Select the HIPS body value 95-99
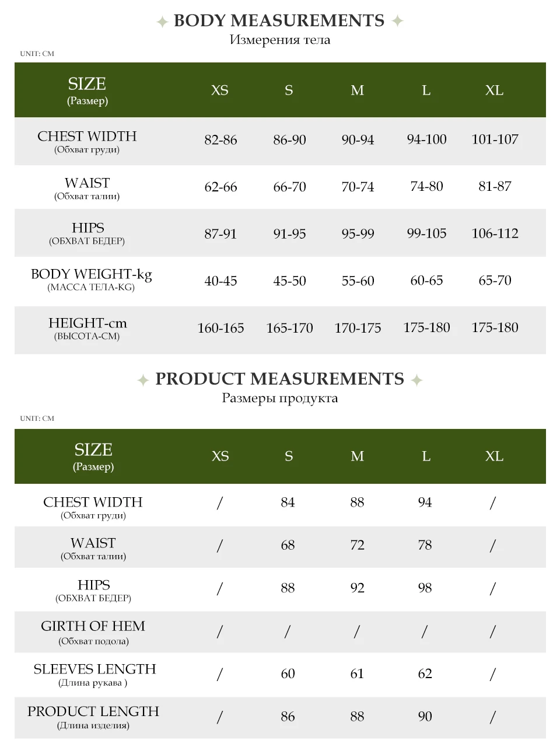560x747 pixels. (x=358, y=233)
